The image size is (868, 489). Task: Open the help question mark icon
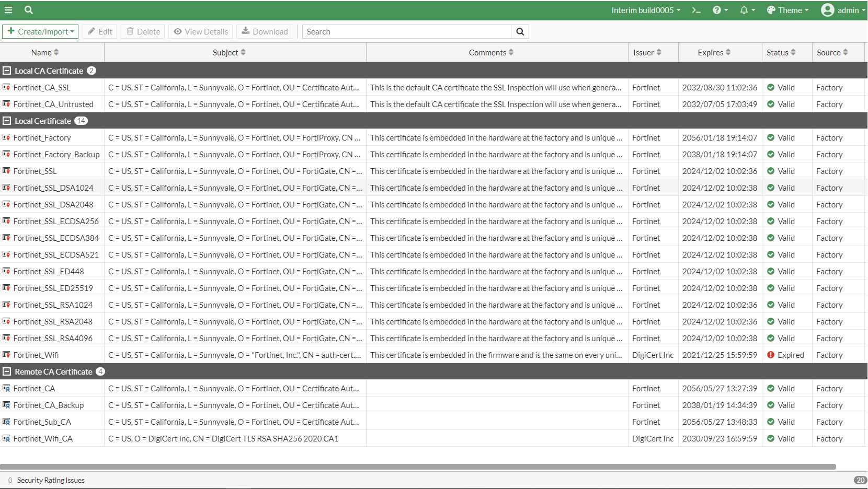click(717, 10)
